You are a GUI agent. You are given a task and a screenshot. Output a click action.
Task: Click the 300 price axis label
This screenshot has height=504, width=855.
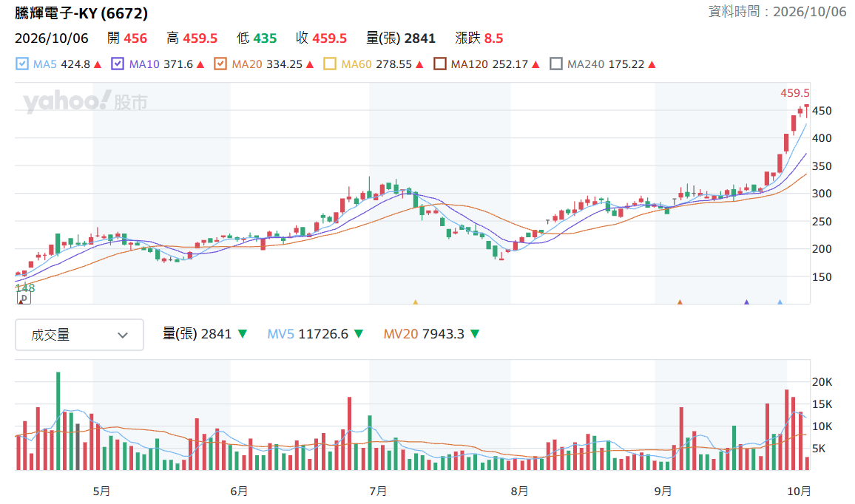822,194
